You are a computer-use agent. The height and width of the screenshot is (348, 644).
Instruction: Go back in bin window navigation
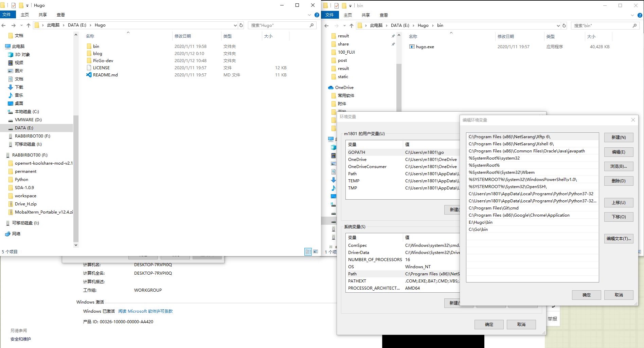[x=326, y=25]
